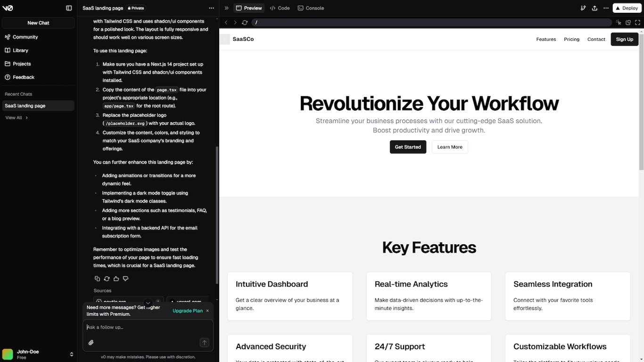Copy the preview link icon

point(628,22)
